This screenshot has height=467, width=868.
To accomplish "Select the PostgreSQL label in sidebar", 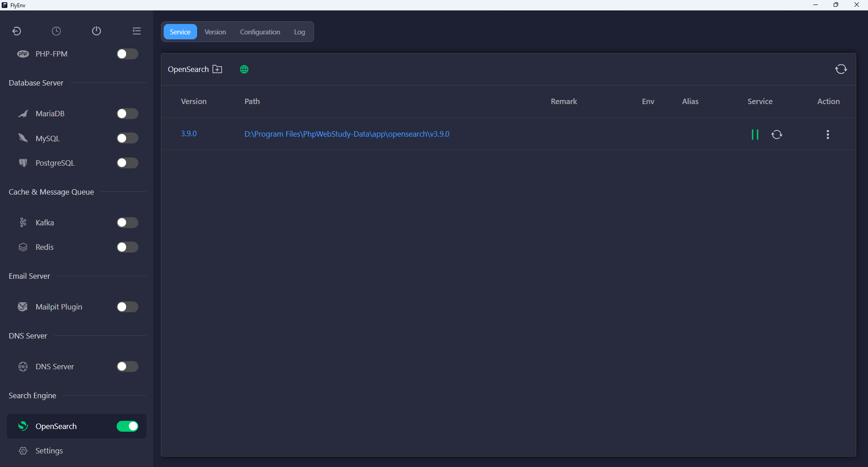I will tap(55, 163).
